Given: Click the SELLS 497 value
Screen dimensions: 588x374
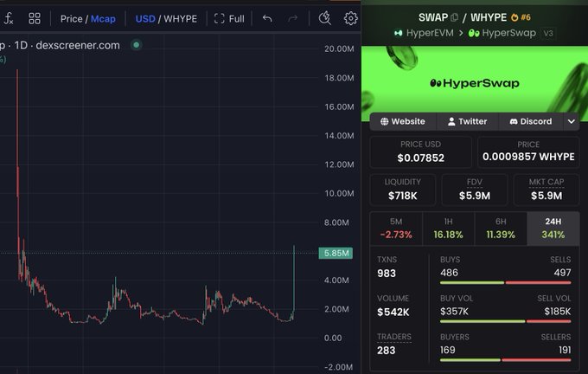Looking at the screenshot, I should click(x=562, y=273).
